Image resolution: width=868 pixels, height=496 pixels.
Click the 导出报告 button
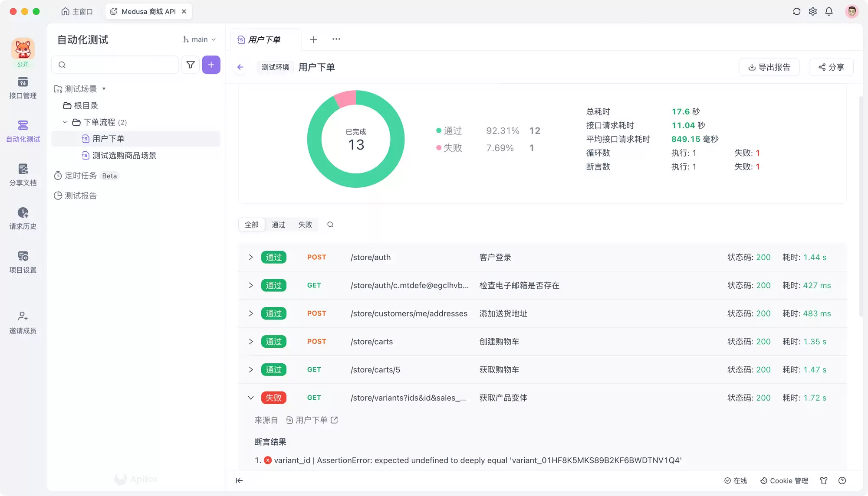[x=769, y=67]
